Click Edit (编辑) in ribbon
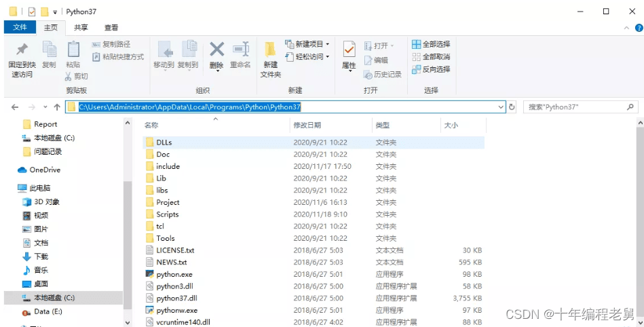The image size is (644, 327). [376, 60]
